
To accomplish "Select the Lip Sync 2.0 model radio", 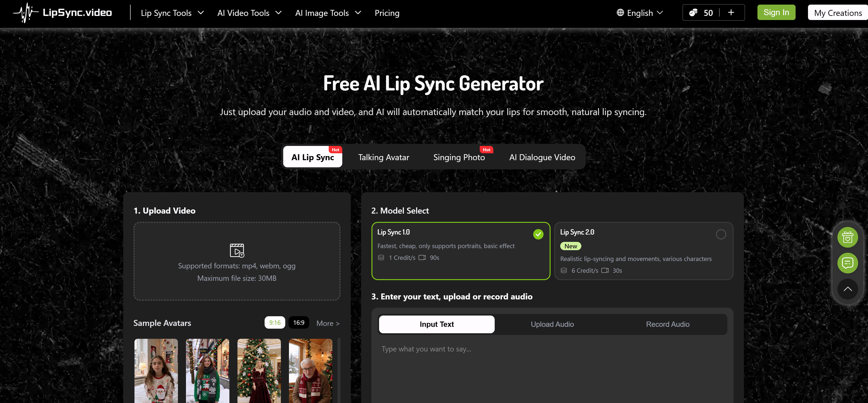I will [x=721, y=234].
